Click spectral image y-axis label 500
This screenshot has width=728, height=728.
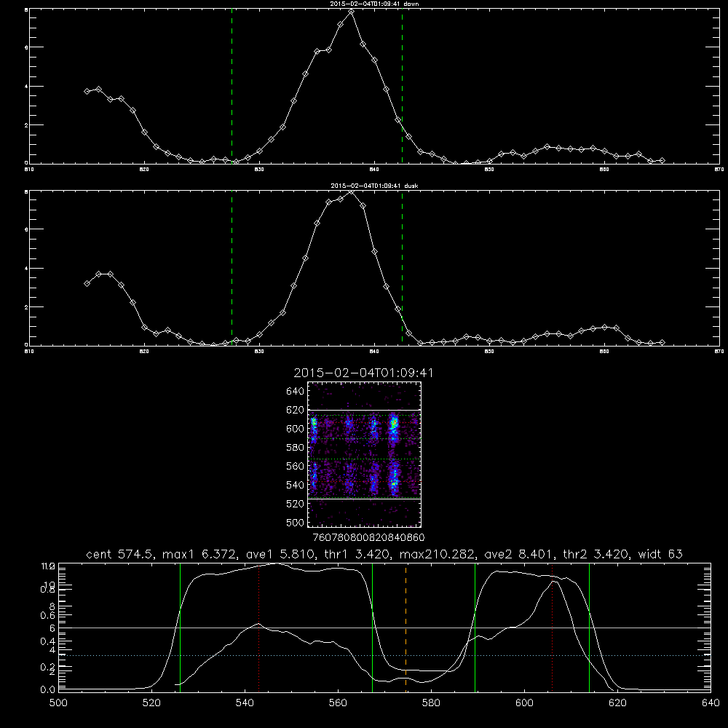pyautogui.click(x=295, y=522)
